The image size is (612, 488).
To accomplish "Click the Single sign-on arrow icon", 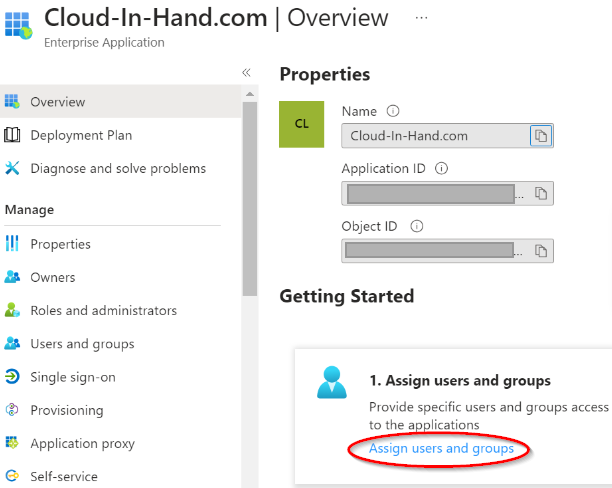I will coord(12,377).
